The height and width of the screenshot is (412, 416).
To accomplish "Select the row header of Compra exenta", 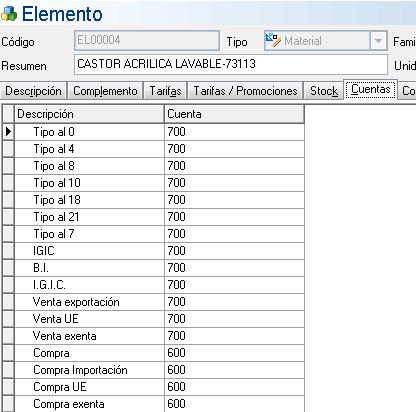I will [8, 404].
